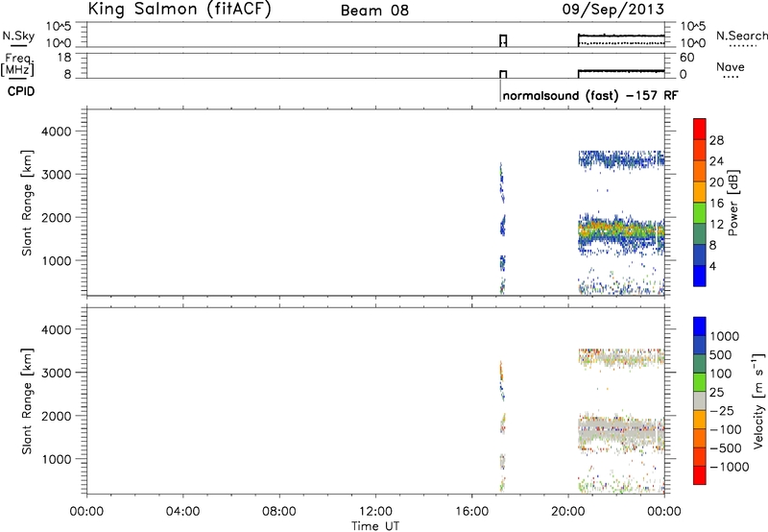Click the gray segment of the Velocity colorbar
This screenshot has width=768, height=532.
(700, 400)
